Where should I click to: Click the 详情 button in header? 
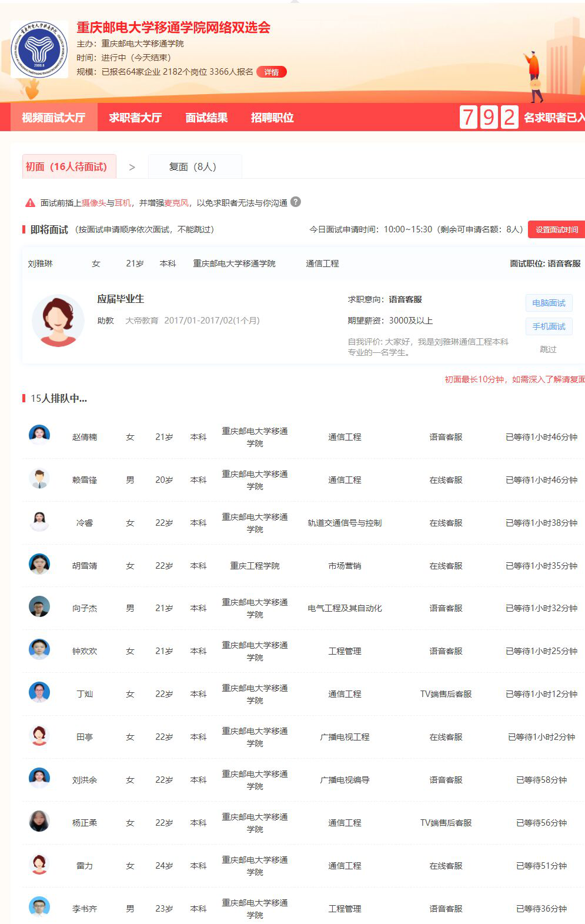click(272, 72)
